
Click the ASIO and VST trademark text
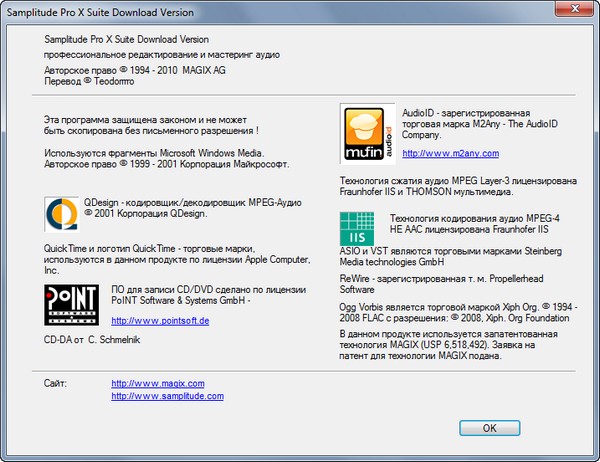[451, 256]
